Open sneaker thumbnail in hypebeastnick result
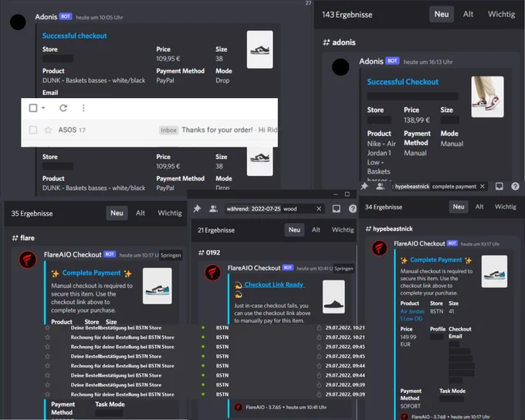 click(x=494, y=271)
